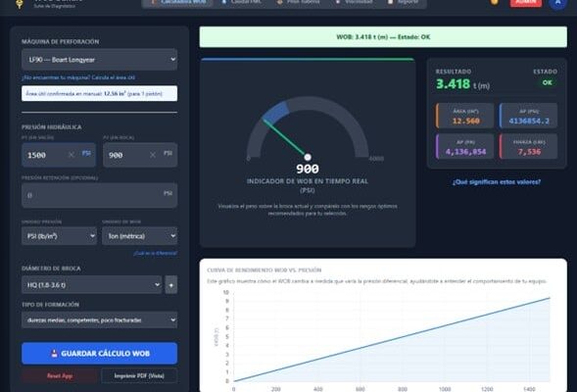Click the PSI unit inside the P1 field
The height and width of the screenshot is (392, 577).
tap(86, 153)
